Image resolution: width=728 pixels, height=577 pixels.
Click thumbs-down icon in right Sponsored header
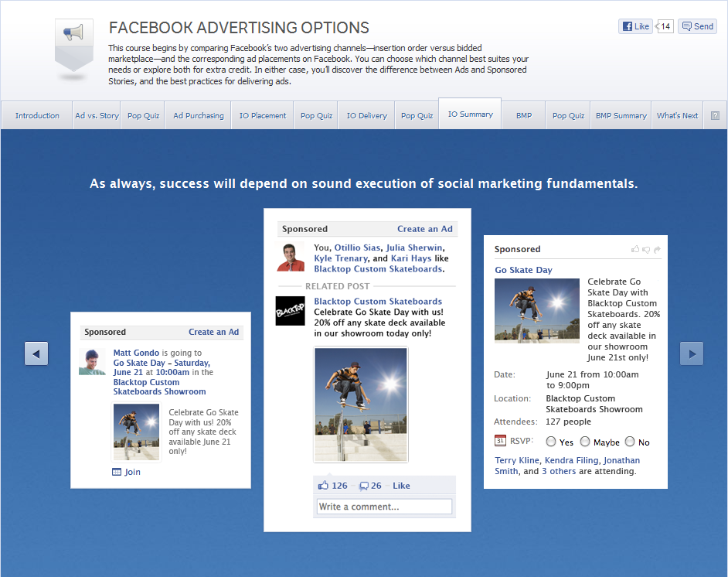click(646, 250)
